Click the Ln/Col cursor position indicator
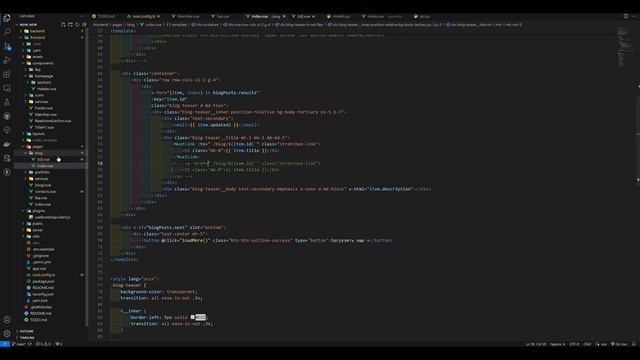The image size is (640, 360). tap(536, 344)
